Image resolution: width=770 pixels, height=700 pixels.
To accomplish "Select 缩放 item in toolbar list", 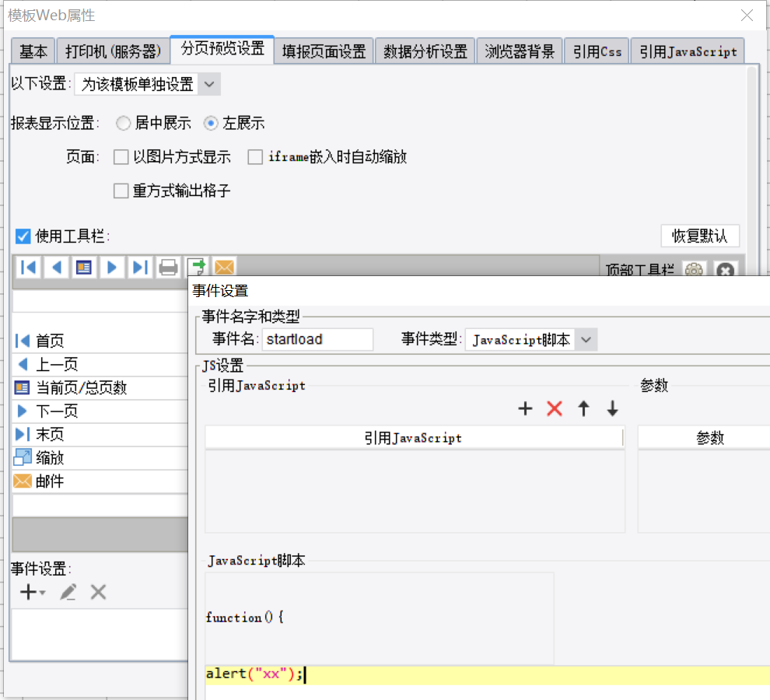I will [100, 458].
